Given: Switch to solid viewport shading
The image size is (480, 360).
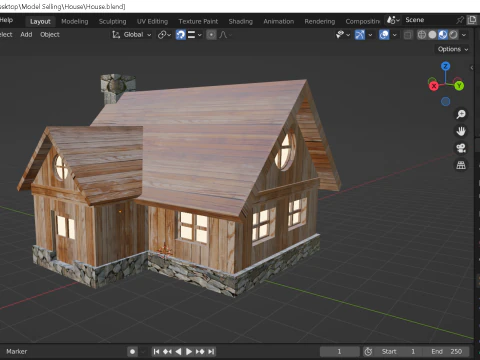Looking at the screenshot, I should click(x=432, y=35).
